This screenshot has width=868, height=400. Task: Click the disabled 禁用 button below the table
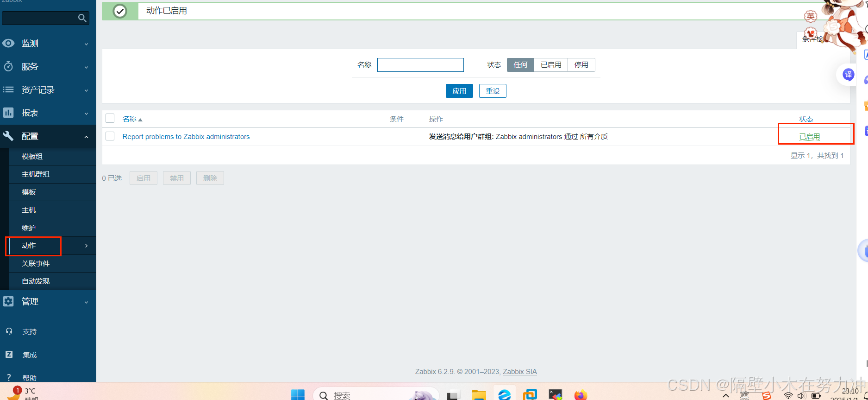[x=177, y=178]
